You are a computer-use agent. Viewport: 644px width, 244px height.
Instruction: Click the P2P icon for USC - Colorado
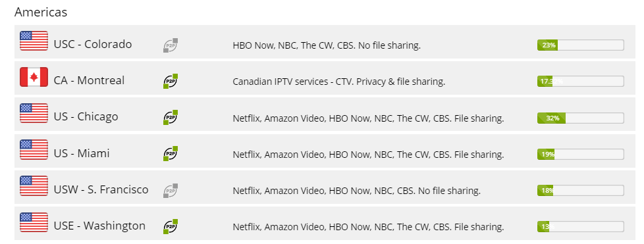click(171, 45)
